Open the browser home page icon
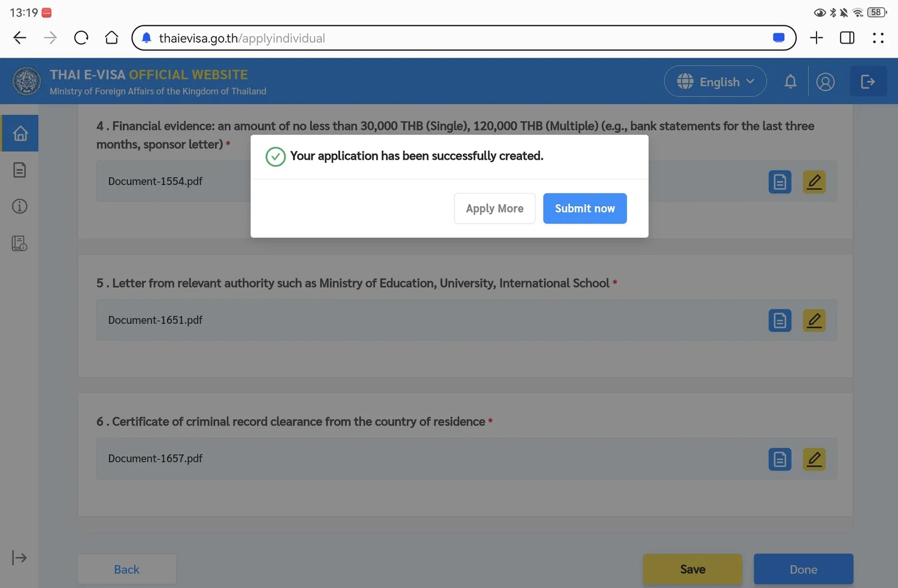The height and width of the screenshot is (588, 898). point(111,38)
